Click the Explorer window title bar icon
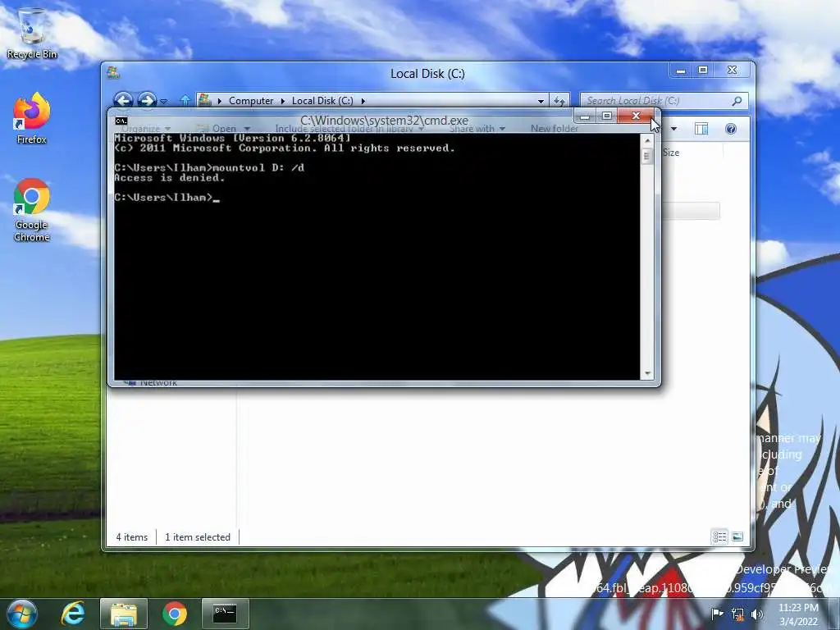The width and height of the screenshot is (840, 630). (113, 72)
